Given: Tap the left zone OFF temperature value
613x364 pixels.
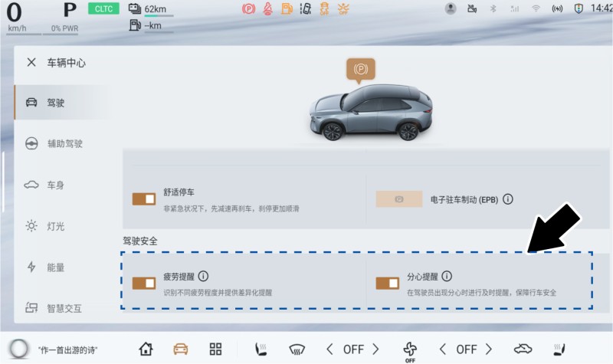Looking at the screenshot, I should [353, 349].
